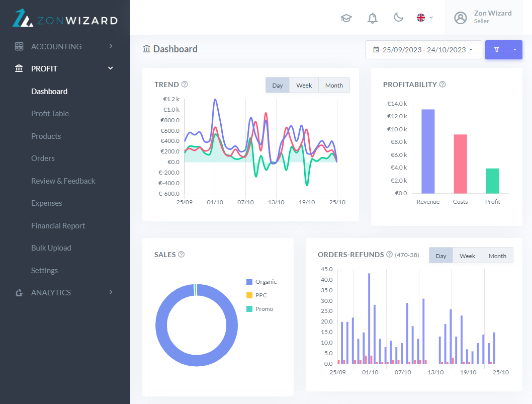532x404 pixels.
Task: Click the help icon next to TREND
Action: coord(185,84)
